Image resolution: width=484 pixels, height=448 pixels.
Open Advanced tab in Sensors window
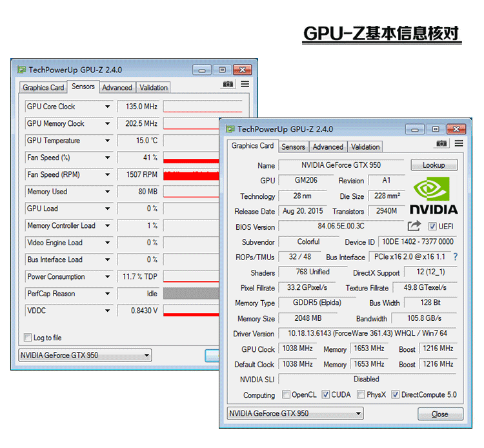click(x=117, y=88)
